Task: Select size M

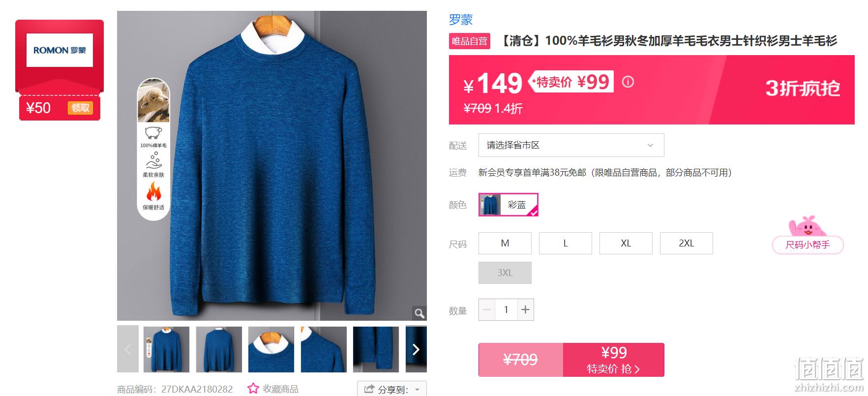Action: 505,243
